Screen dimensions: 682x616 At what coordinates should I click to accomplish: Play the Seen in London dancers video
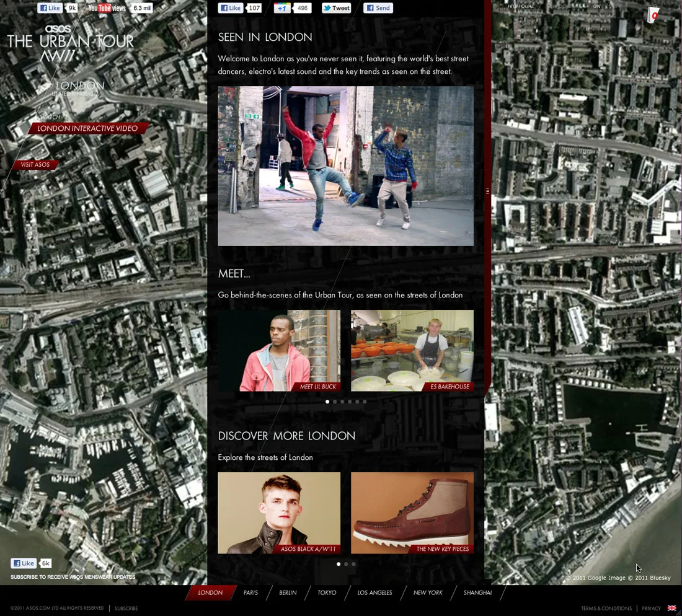tap(346, 165)
